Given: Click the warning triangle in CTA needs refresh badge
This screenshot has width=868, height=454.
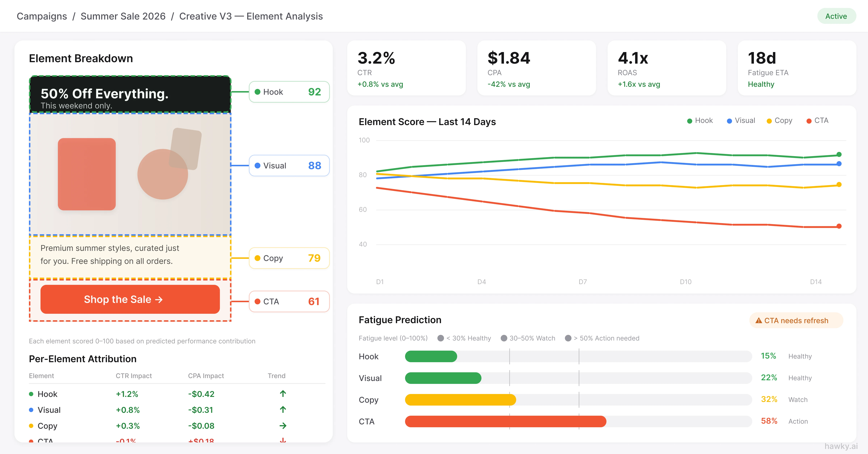Looking at the screenshot, I should [x=758, y=320].
